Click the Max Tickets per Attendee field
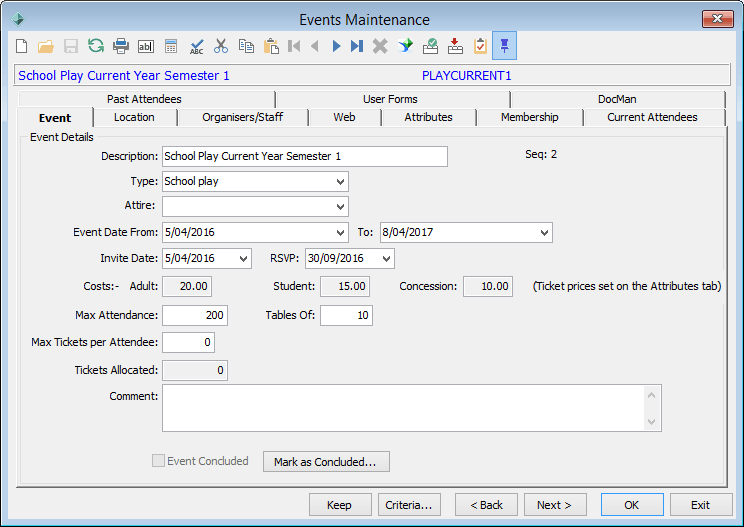Viewport: 744px width, 527px height. point(188,342)
